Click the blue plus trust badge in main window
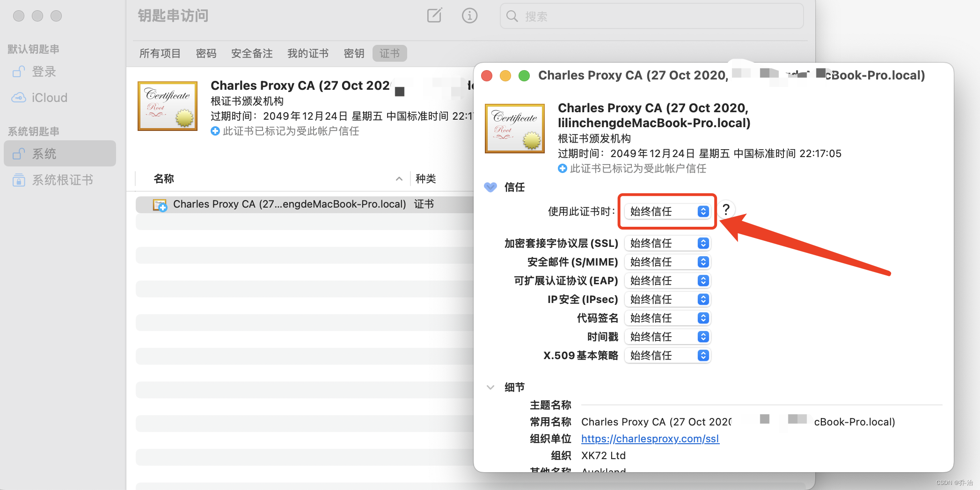Screen dimensions: 980x490 [x=215, y=131]
